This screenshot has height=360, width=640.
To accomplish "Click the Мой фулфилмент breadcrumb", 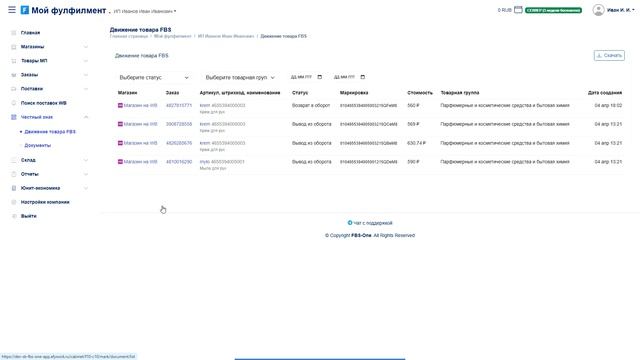I will coord(172,36).
